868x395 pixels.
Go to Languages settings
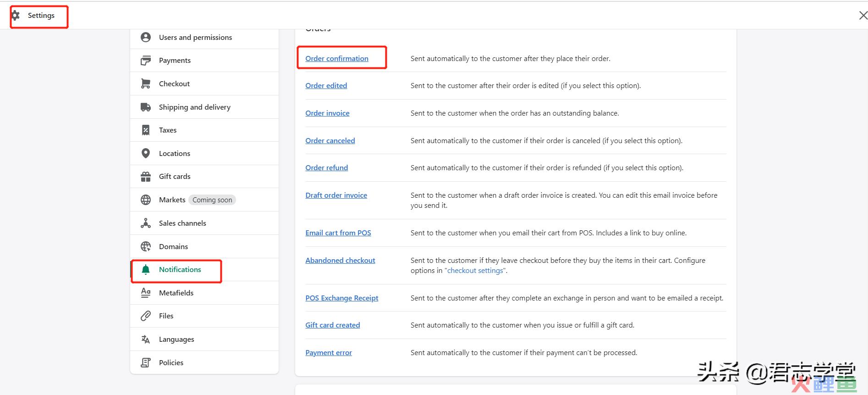[x=204, y=339]
